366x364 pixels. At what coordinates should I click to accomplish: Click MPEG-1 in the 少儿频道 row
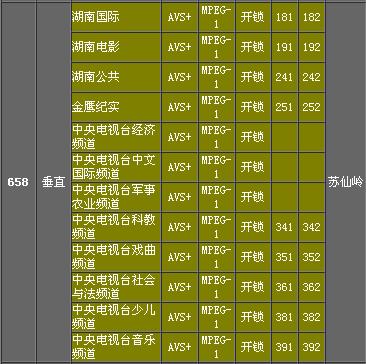point(216,317)
